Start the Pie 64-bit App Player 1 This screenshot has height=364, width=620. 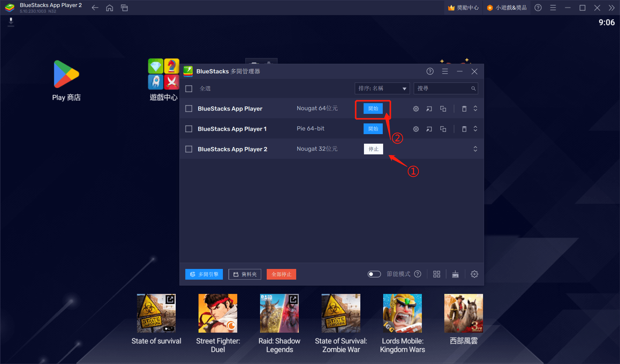point(373,129)
